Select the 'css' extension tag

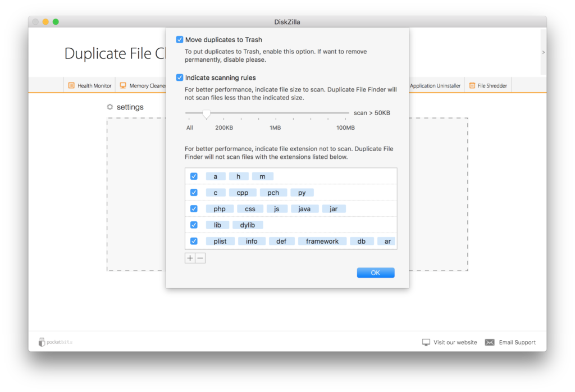pos(250,209)
